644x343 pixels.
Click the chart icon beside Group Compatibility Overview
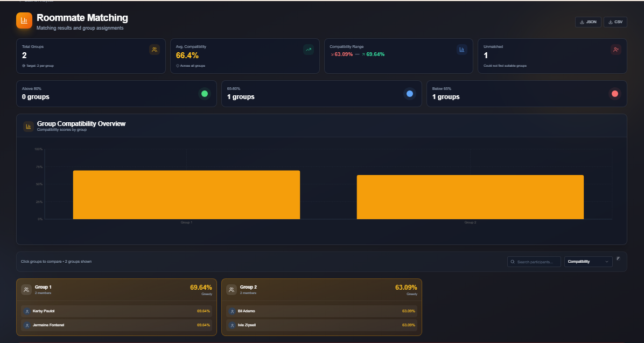click(29, 127)
